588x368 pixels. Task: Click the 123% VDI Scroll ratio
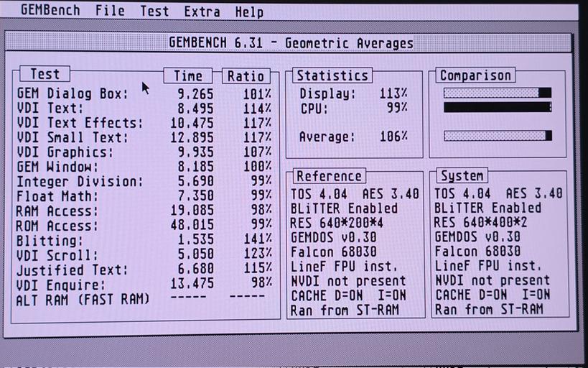pyautogui.click(x=258, y=254)
